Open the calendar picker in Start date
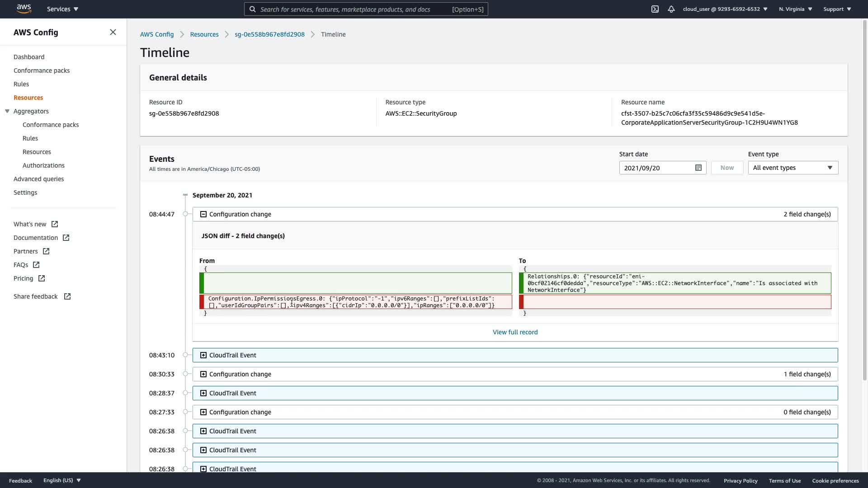The image size is (868, 488). pyautogui.click(x=698, y=168)
